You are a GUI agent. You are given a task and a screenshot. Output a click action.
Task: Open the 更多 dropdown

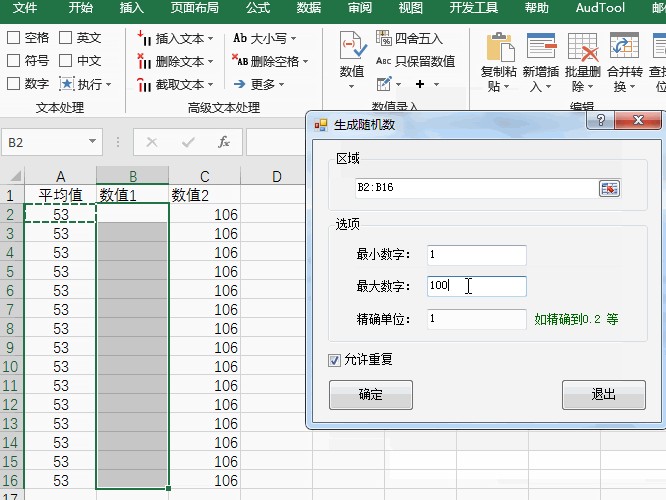[259, 84]
